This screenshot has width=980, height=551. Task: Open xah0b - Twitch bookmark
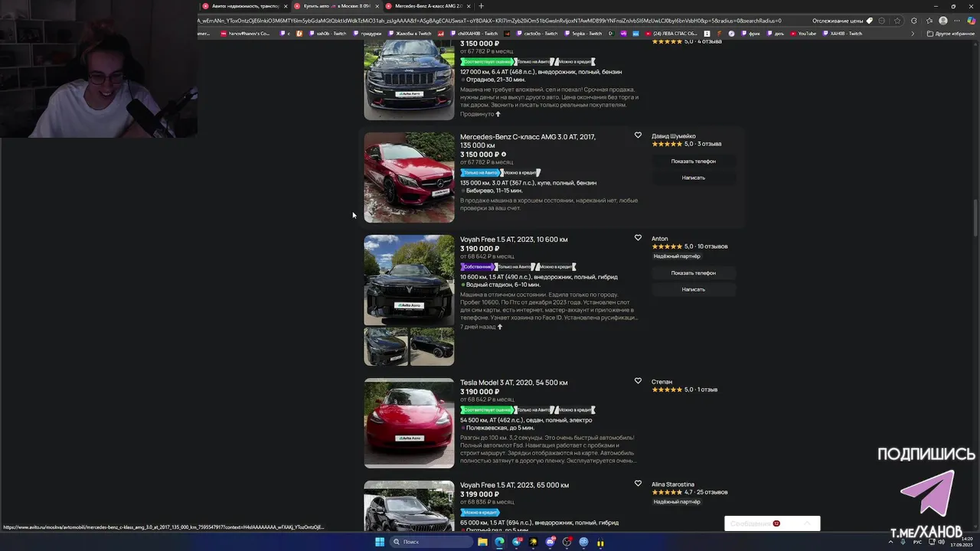[x=327, y=34]
